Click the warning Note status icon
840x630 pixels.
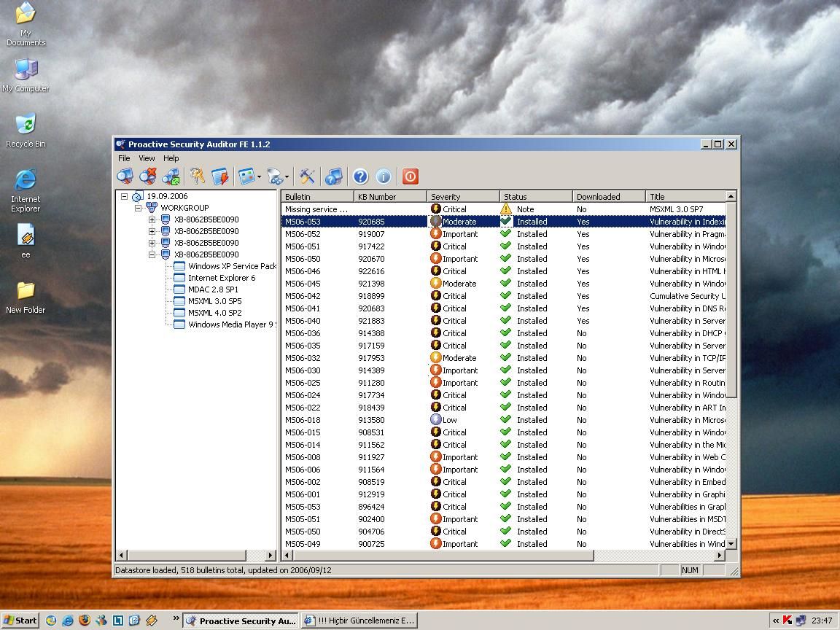tap(506, 209)
